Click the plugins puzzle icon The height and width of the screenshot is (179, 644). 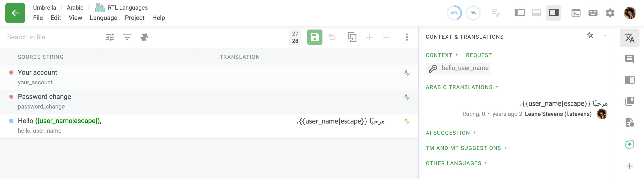(144, 37)
